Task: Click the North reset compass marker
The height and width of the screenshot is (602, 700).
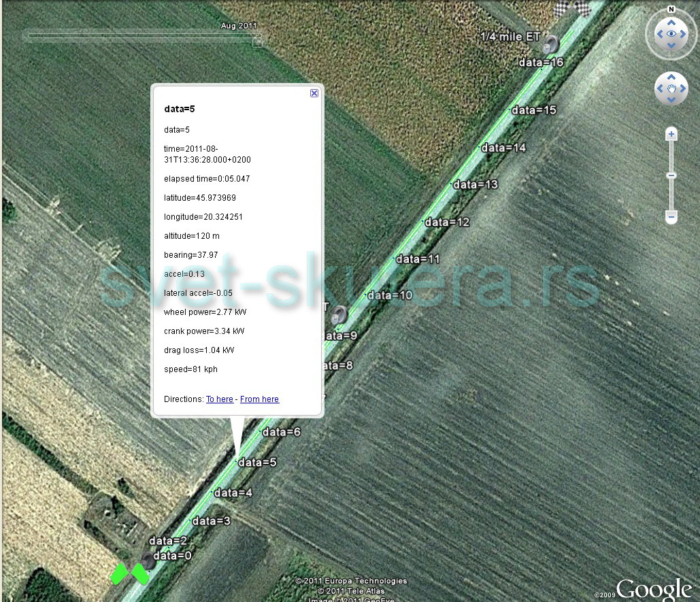Action: pos(671,9)
